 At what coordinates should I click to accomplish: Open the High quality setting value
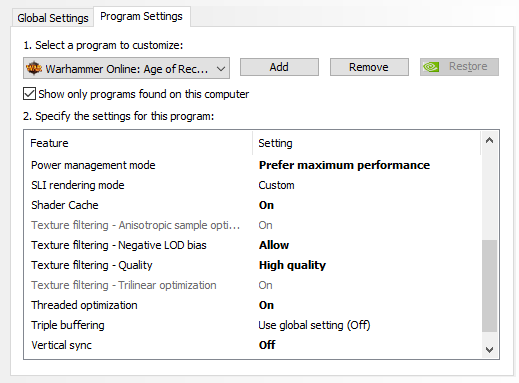point(292,265)
